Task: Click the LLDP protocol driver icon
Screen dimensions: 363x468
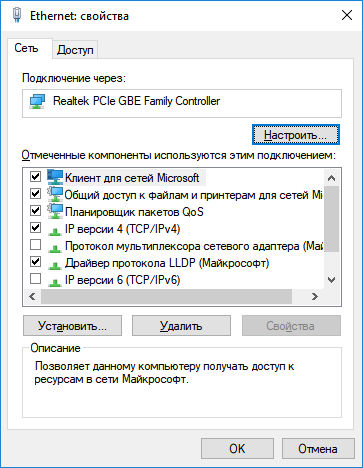Action: pos(54,265)
